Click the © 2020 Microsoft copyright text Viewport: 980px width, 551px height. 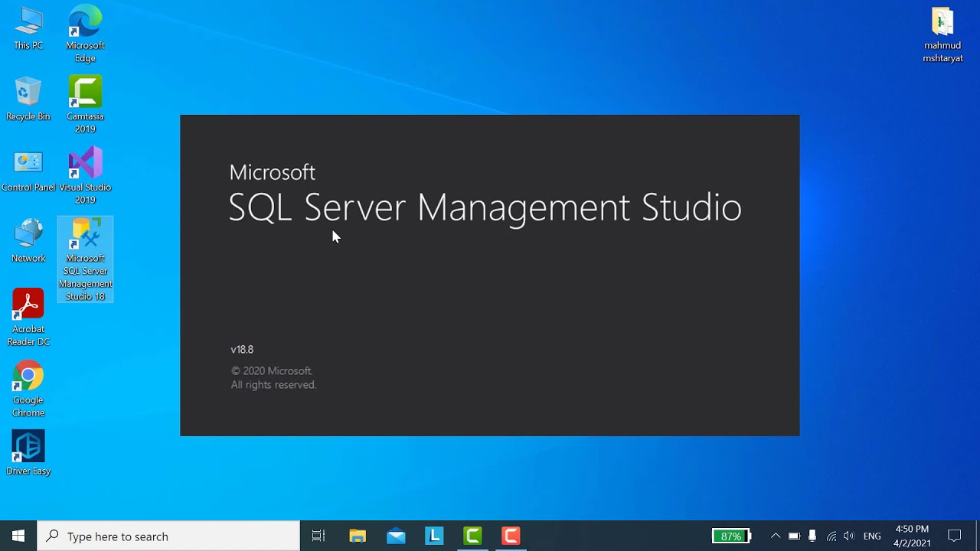272,371
